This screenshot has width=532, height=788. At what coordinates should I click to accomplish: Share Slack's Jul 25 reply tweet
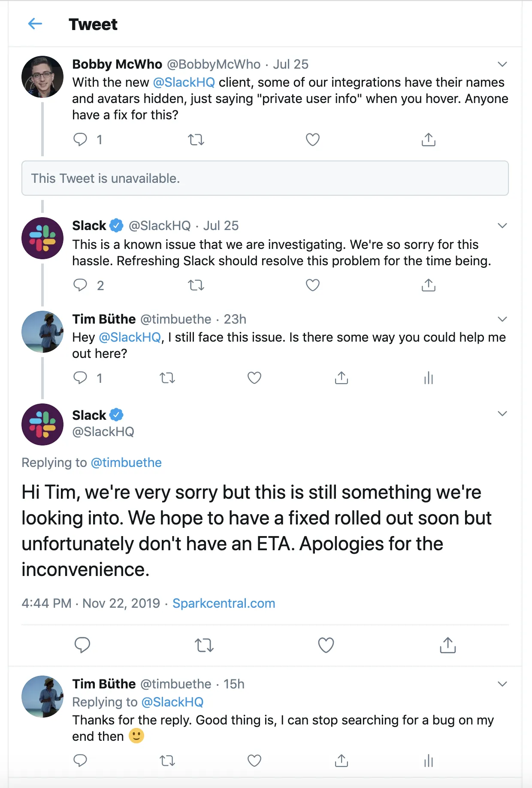tap(428, 285)
